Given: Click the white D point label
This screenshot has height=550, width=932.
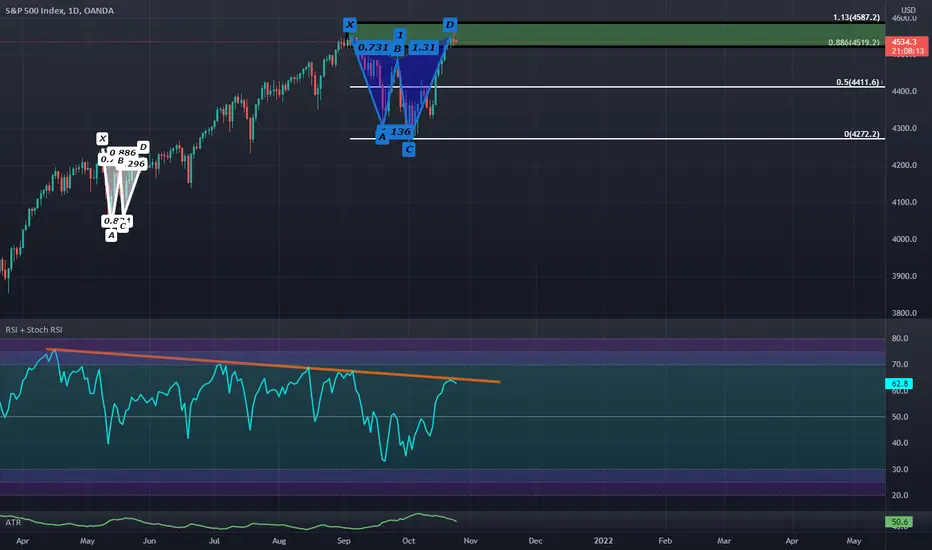Looking at the screenshot, I should pos(143,147).
